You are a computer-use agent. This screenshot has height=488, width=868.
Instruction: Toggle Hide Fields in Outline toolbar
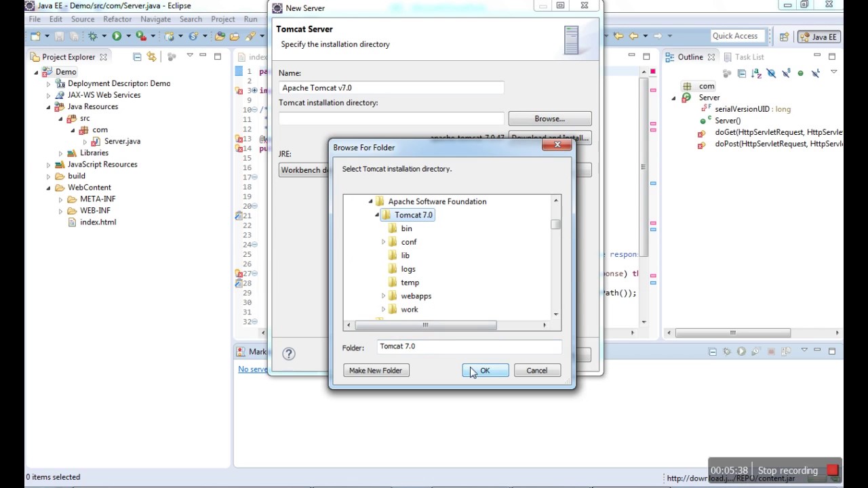click(772, 73)
